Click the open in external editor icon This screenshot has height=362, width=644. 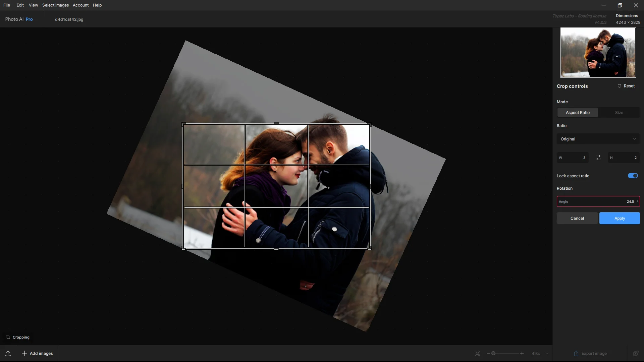[636, 353]
